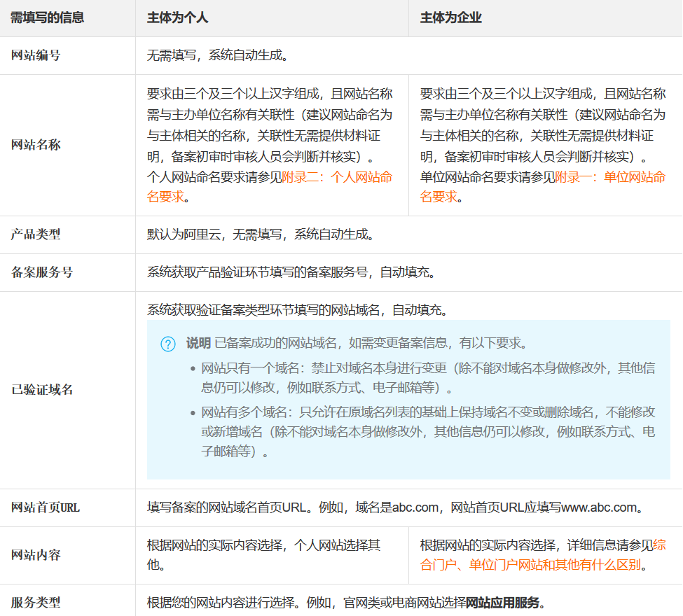Open the 附录一：单位网站命名要求 link
Image resolution: width=683 pixels, height=616 pixels.
pyautogui.click(x=609, y=177)
